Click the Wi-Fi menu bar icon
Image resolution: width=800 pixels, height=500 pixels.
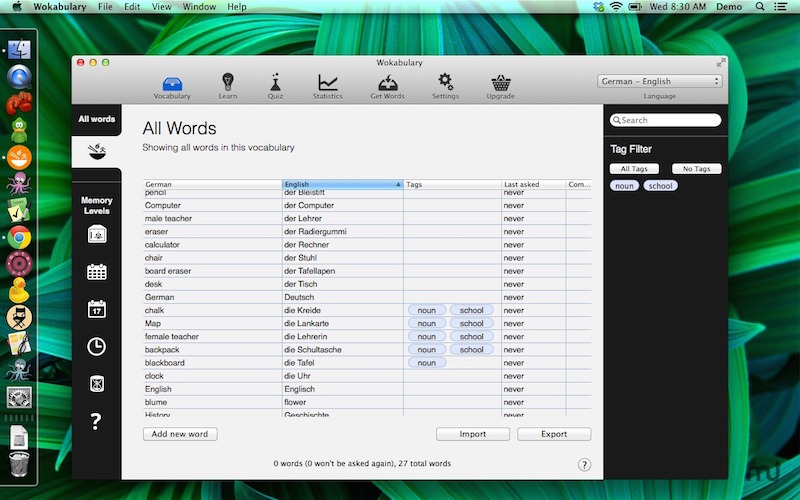click(616, 7)
